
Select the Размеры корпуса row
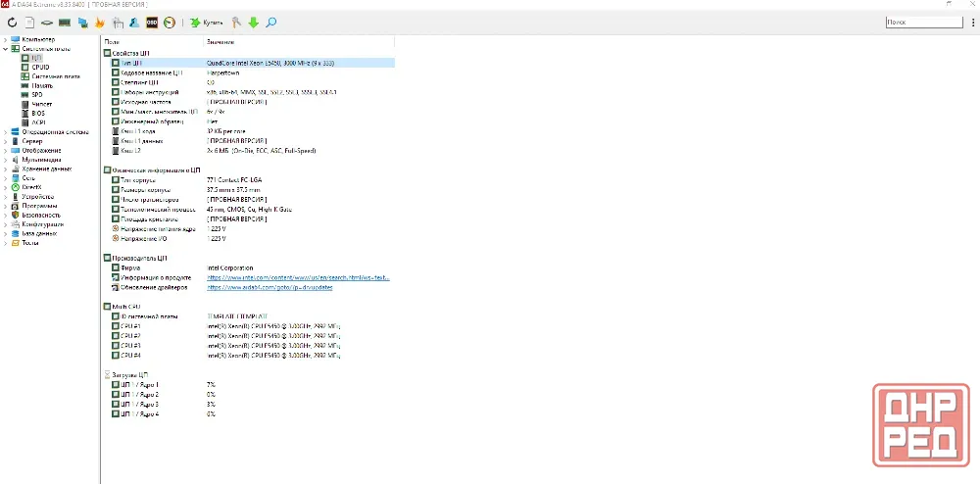pyautogui.click(x=253, y=190)
